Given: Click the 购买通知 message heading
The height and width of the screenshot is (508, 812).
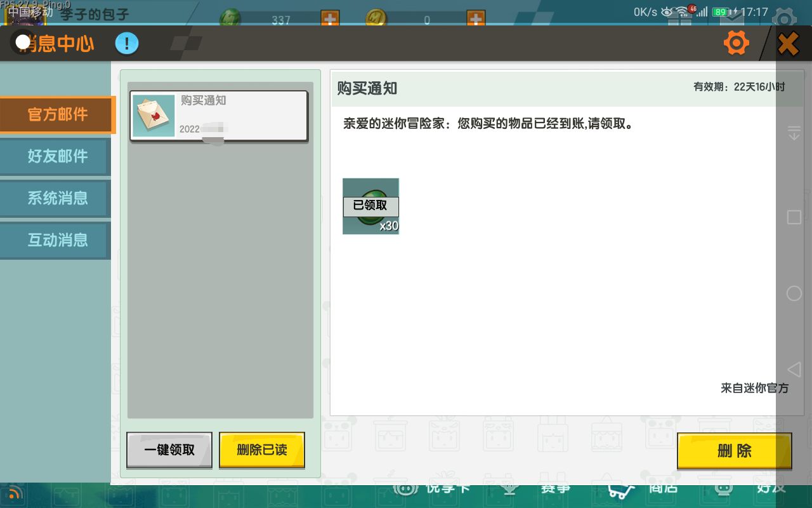Looking at the screenshot, I should point(367,88).
